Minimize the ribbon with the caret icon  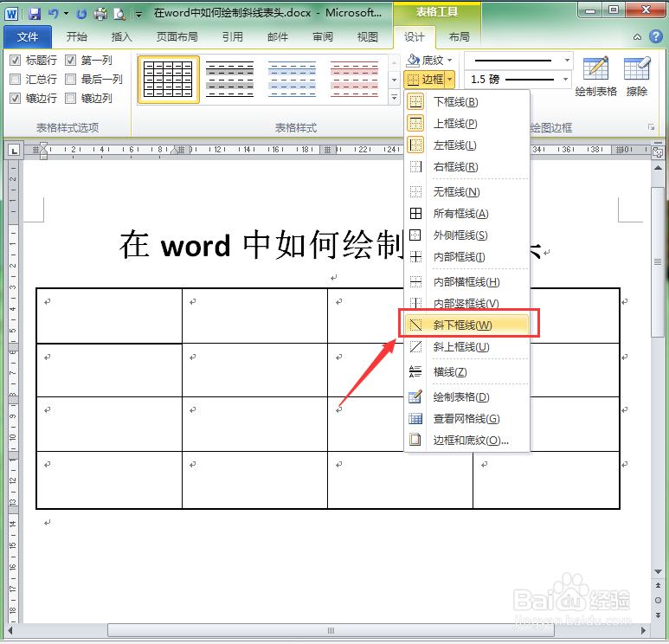(x=638, y=37)
